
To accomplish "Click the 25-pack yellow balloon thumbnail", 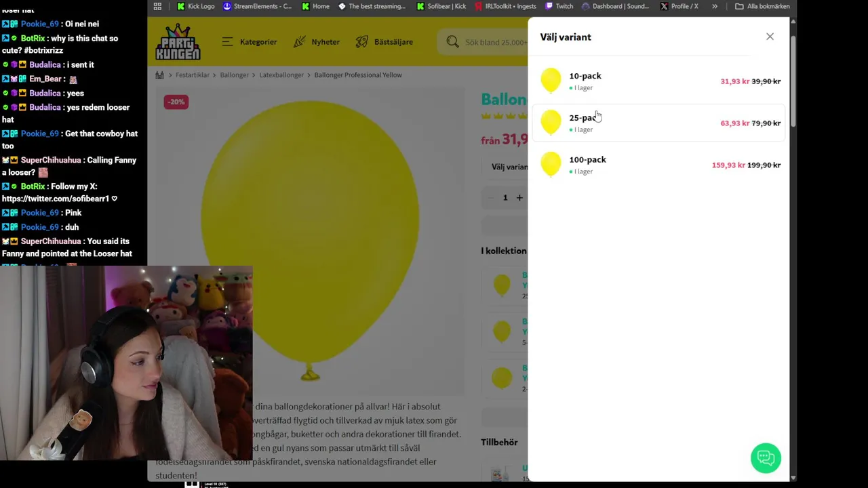I will [x=551, y=123].
